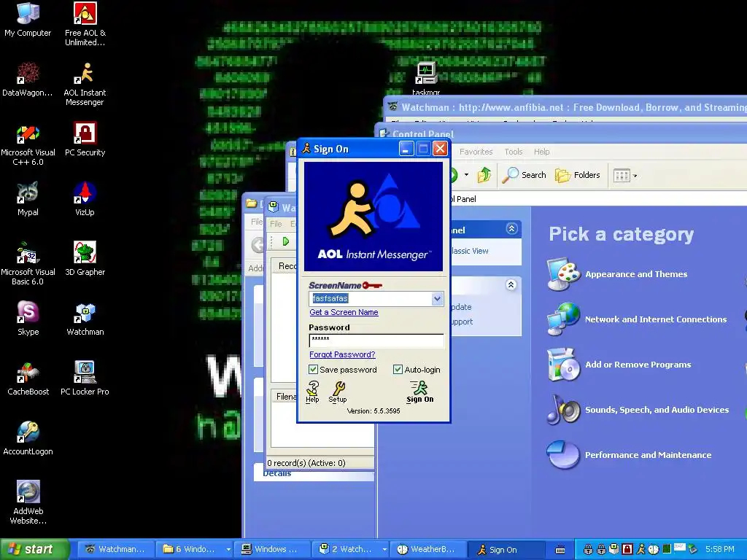Open the taskmgr desktop shortcut

pyautogui.click(x=426, y=79)
